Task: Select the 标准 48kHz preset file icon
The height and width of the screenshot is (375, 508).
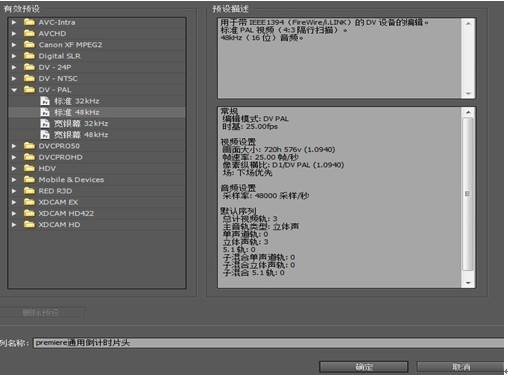Action: (45, 112)
